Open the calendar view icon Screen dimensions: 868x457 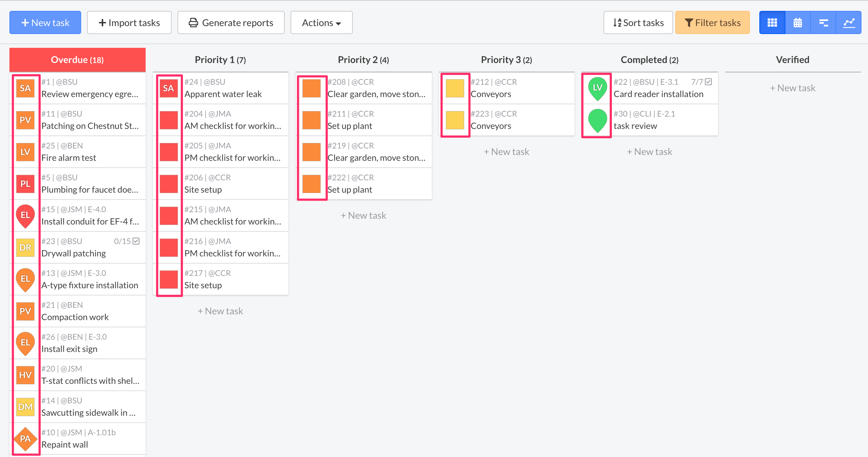pos(797,23)
